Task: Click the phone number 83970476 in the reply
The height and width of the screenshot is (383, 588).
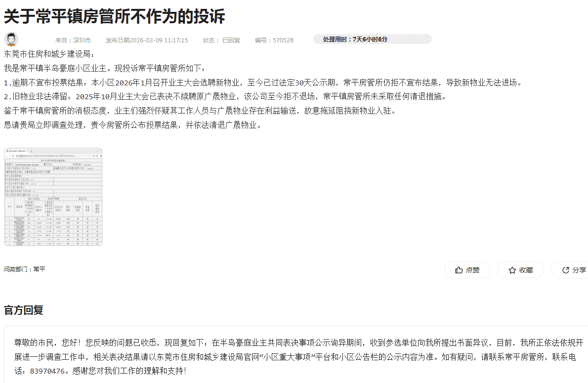Action: (47, 370)
